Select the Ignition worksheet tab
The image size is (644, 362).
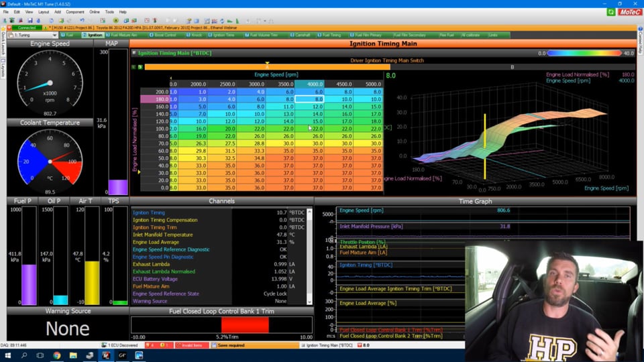coord(93,36)
